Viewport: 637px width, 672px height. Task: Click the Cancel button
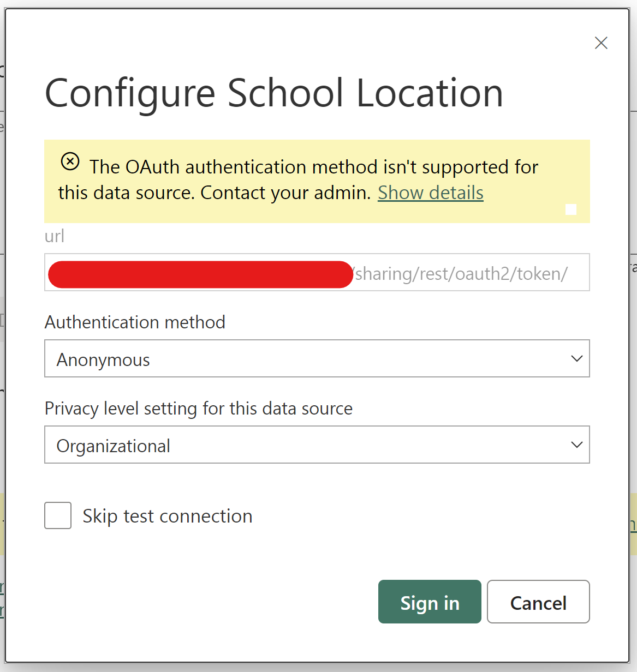click(538, 602)
